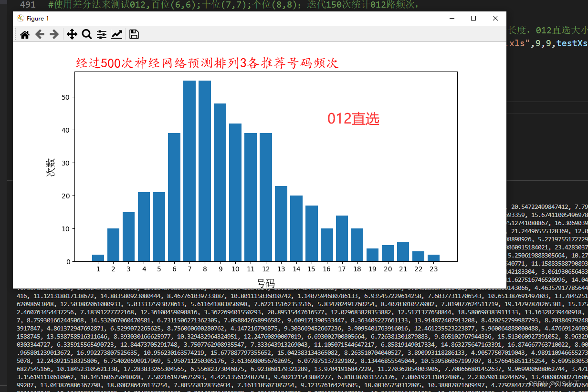Maximize the Figure 1 window

coord(473,18)
